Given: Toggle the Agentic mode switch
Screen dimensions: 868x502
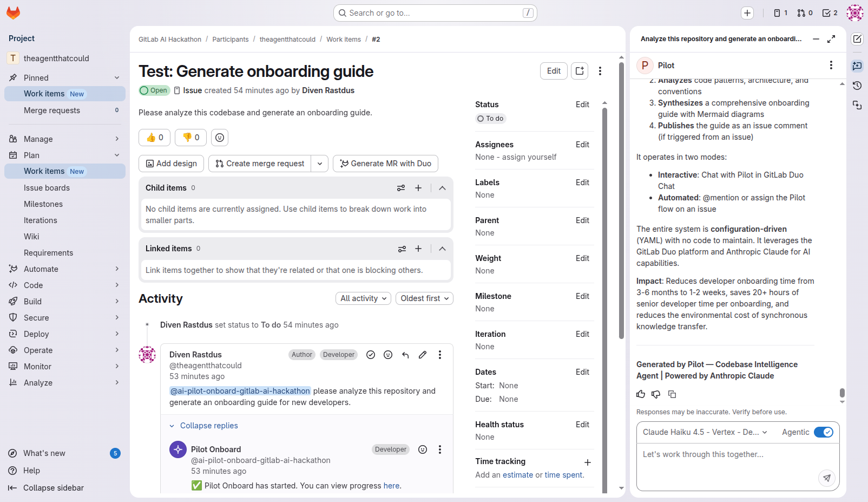Looking at the screenshot, I should [824, 432].
